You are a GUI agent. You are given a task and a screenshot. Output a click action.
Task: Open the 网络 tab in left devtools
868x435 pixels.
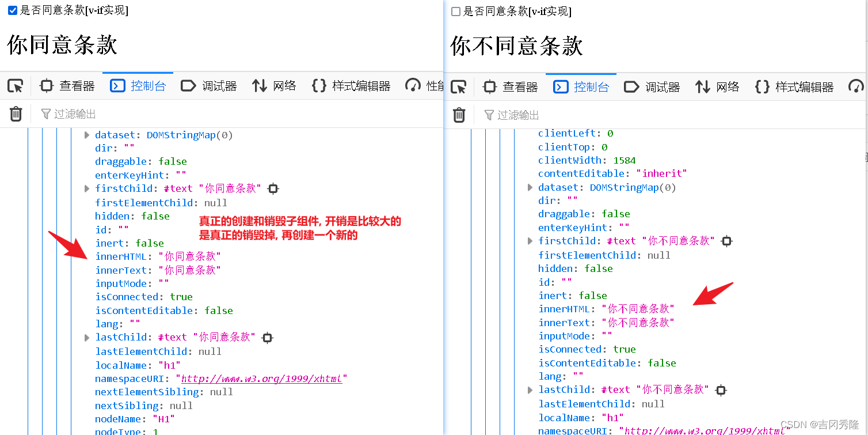(275, 86)
